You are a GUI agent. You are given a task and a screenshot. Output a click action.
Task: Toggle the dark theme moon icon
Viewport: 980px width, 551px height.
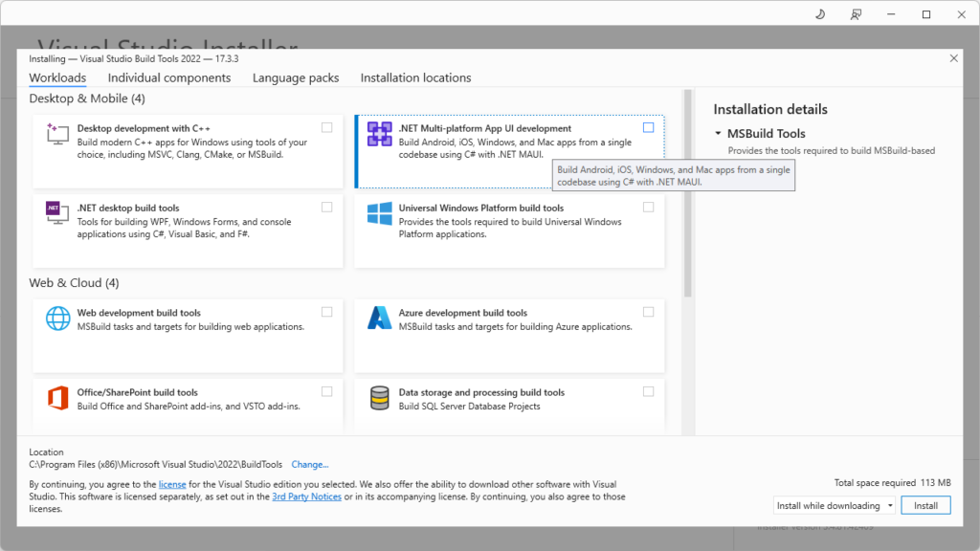pyautogui.click(x=820, y=14)
